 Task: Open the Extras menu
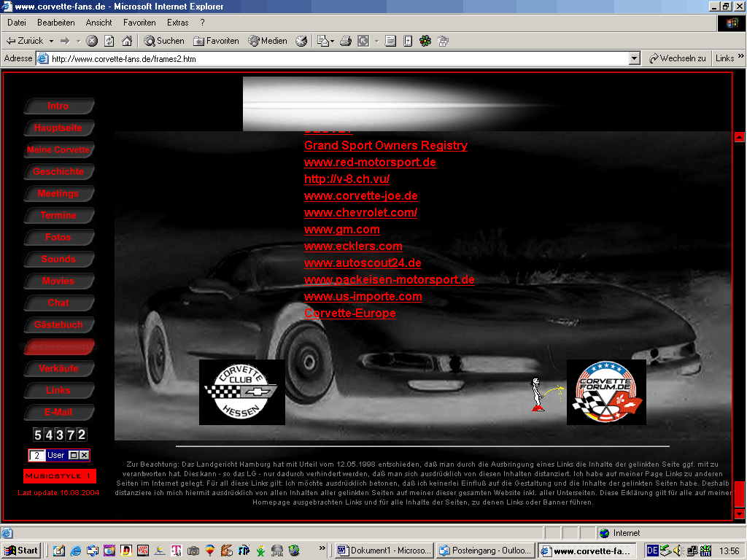click(x=177, y=23)
